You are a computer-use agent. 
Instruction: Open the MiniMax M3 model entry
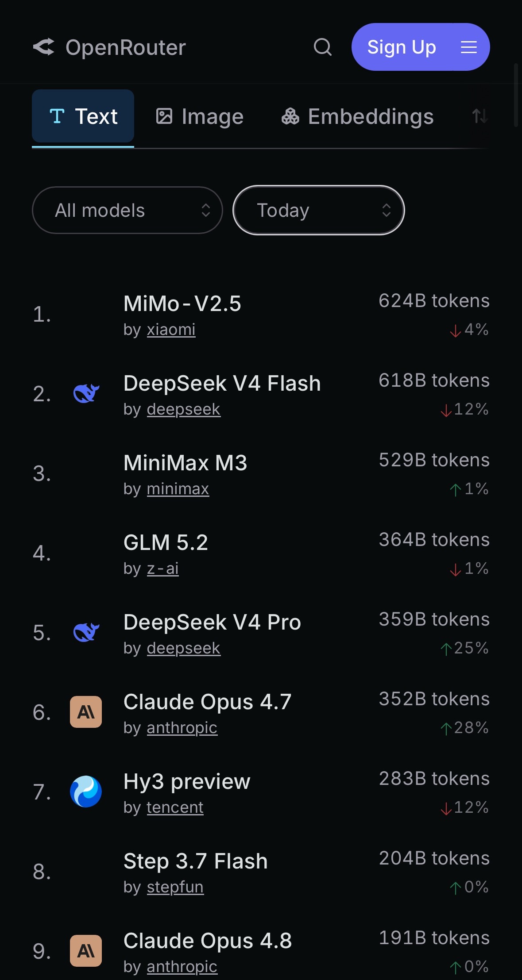(x=185, y=463)
